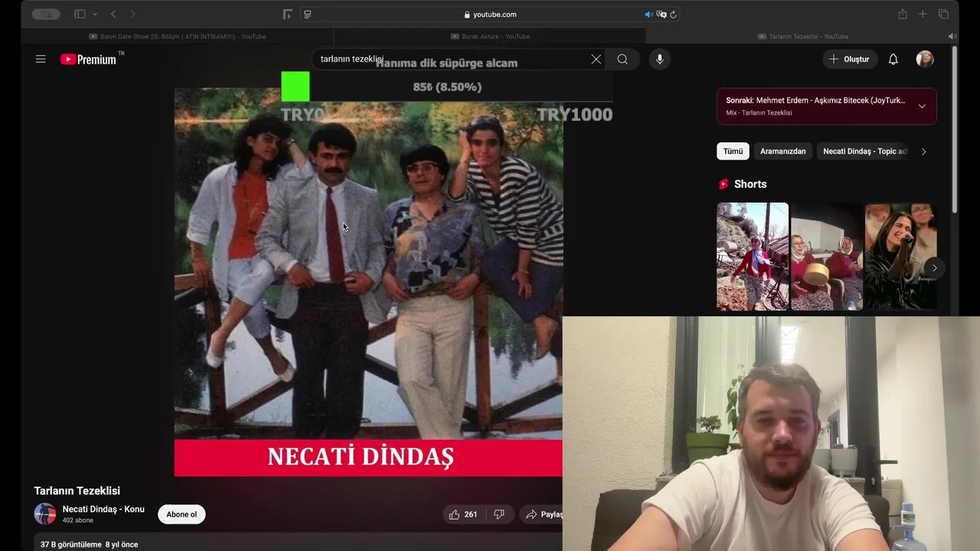Switch to the Balon Date Show tab
The image size is (980, 551).
178,36
